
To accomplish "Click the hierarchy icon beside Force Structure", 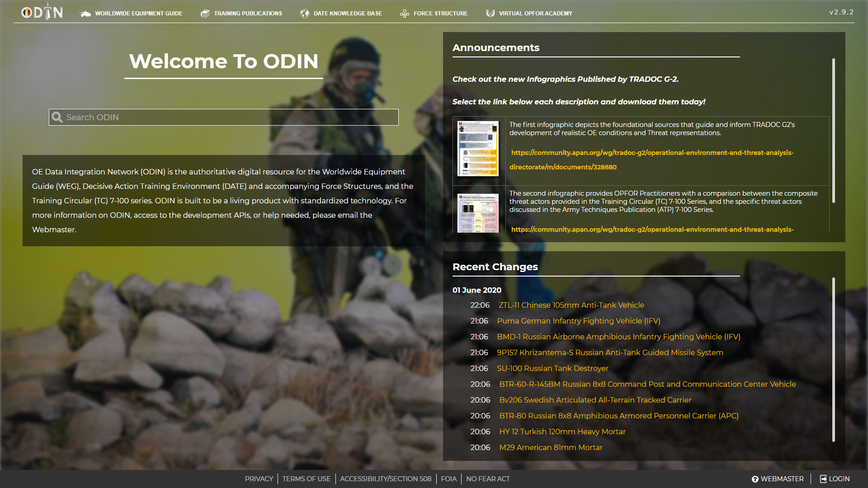I will [404, 14].
